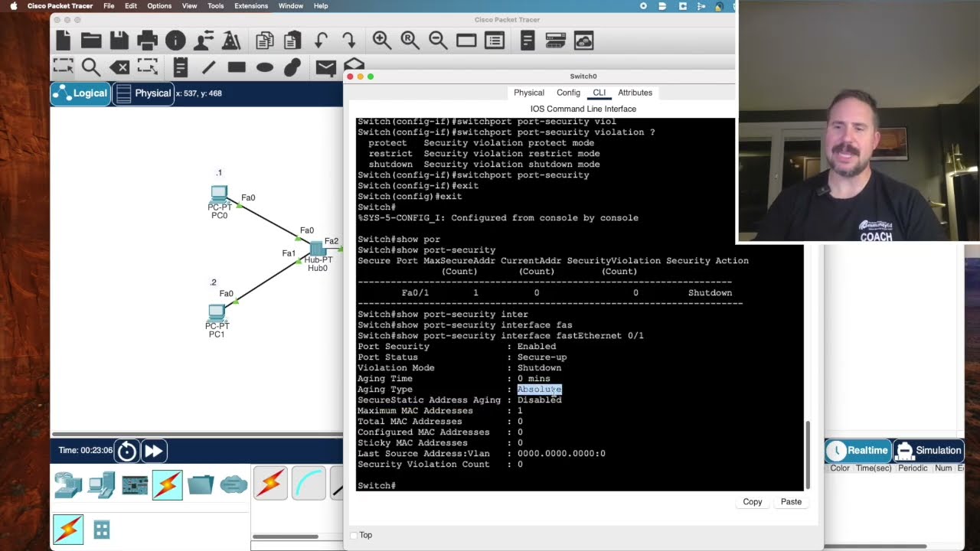This screenshot has width=980, height=551.
Task: Enable the Top checkbox in Switch0 window
Action: pos(354,535)
